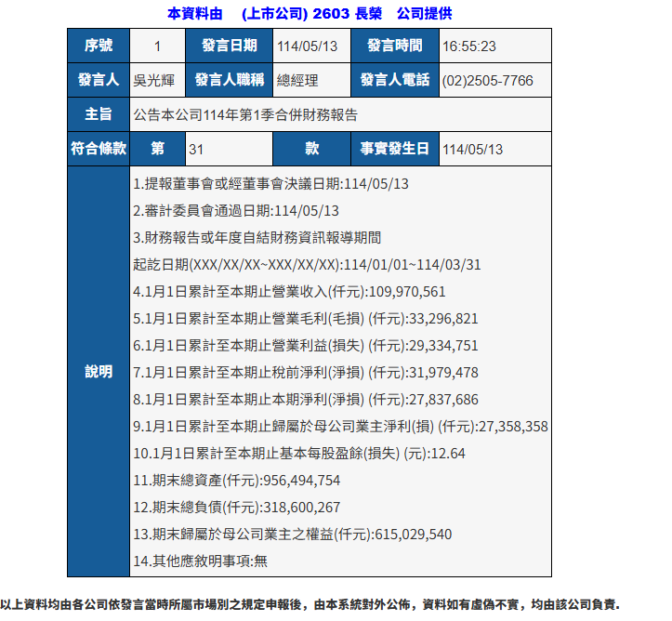Click line 13 母公司業主之權益 615,029,540
The height and width of the screenshot is (621, 672).
point(292,535)
